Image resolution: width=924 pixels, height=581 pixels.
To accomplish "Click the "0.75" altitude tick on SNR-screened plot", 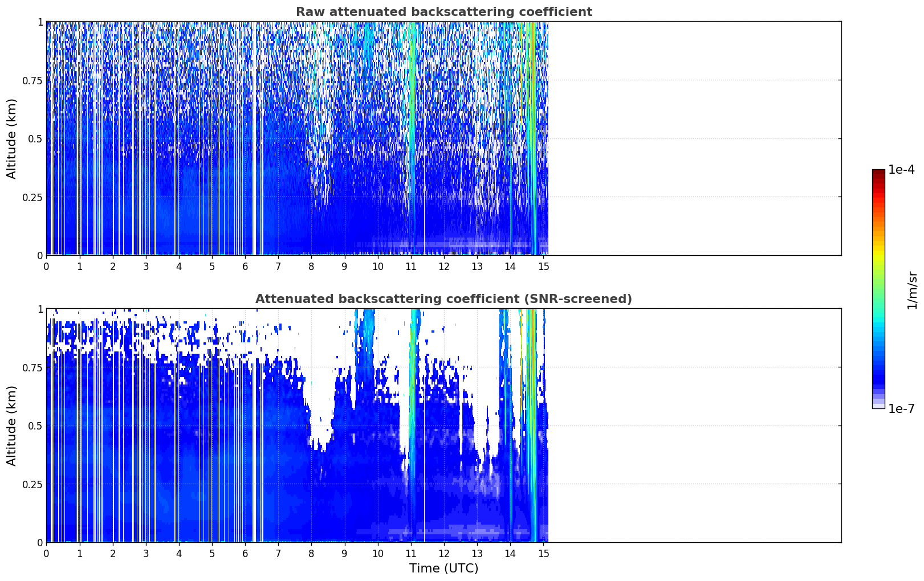I will [32, 368].
